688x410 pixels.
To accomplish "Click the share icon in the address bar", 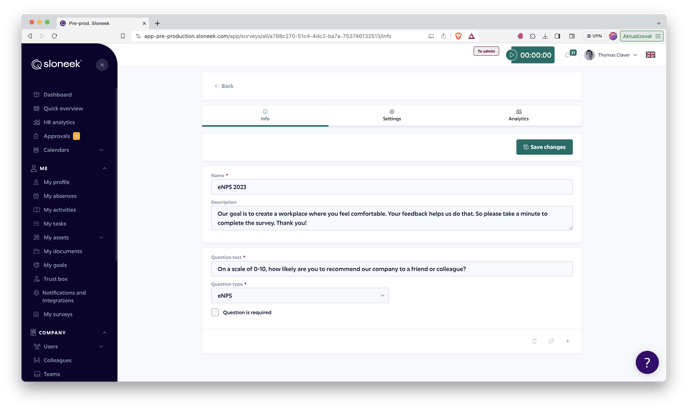I will click(x=443, y=36).
